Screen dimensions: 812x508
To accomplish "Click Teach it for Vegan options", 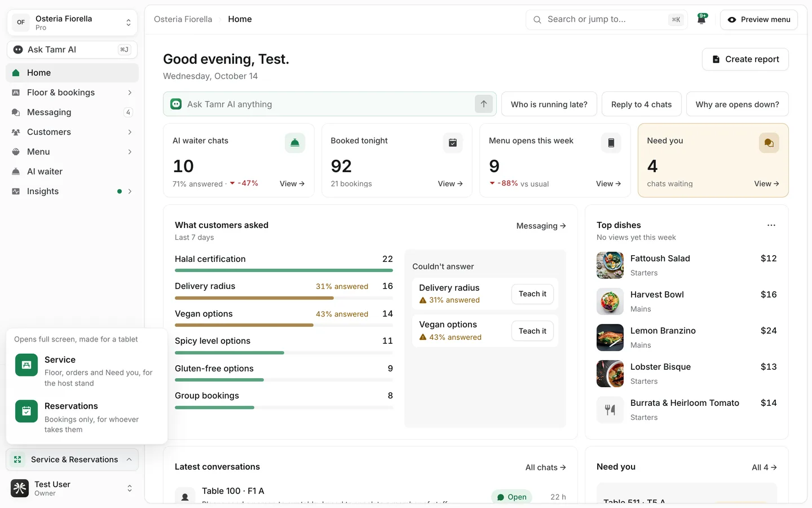I will pyautogui.click(x=532, y=331).
